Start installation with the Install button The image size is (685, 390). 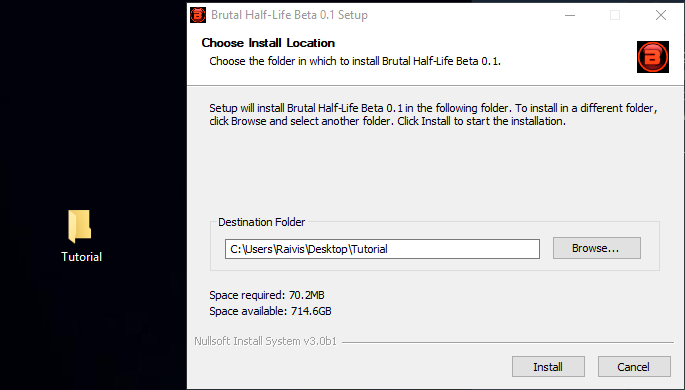(548, 366)
